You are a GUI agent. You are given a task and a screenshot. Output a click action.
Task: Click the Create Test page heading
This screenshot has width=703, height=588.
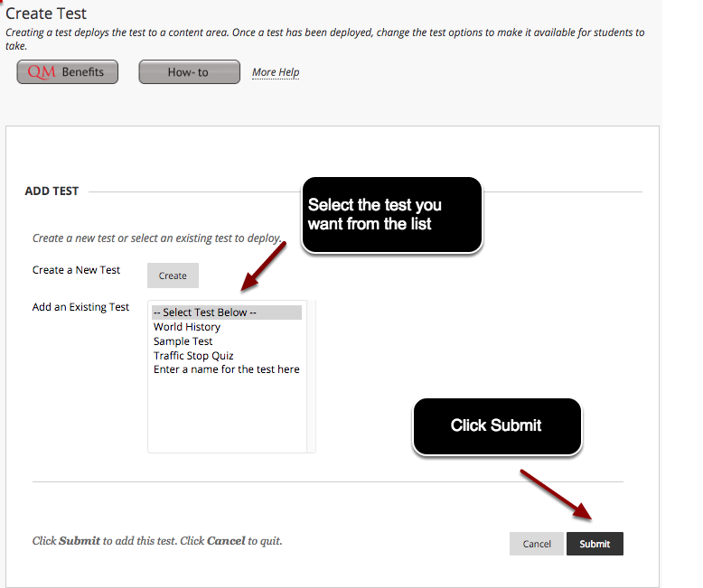click(46, 14)
